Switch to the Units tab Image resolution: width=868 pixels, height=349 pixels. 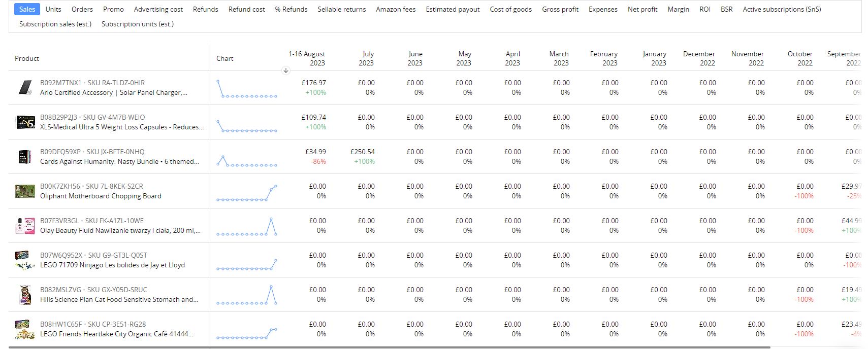(x=53, y=9)
